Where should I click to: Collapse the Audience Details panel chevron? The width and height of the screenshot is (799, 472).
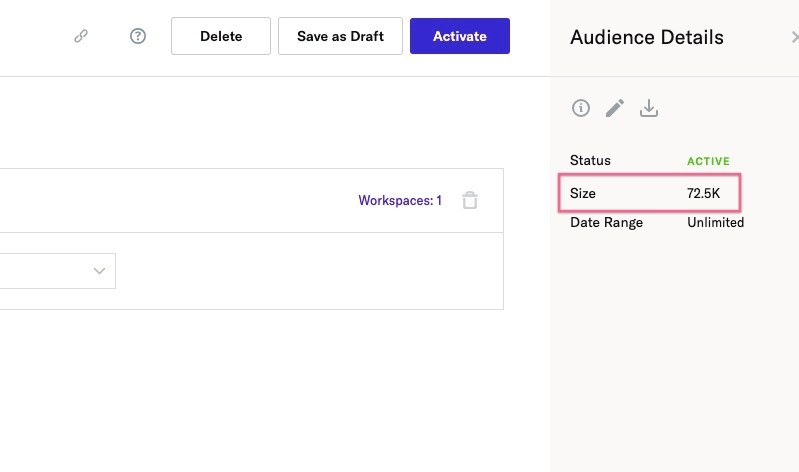pyautogui.click(x=794, y=37)
